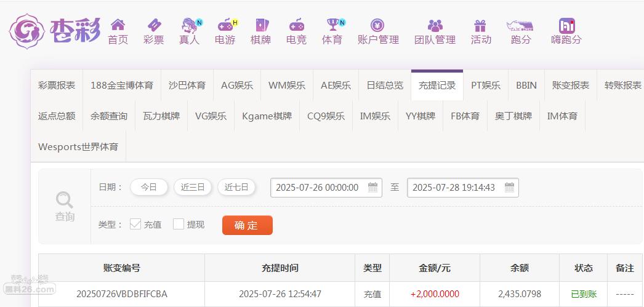This screenshot has width=644, height=307.
Task: Filter by 今日 date range
Action: click(x=149, y=188)
